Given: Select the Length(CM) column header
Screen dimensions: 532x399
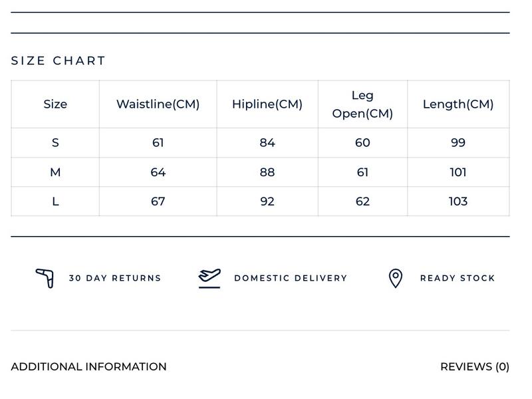Looking at the screenshot, I should click(x=458, y=104).
